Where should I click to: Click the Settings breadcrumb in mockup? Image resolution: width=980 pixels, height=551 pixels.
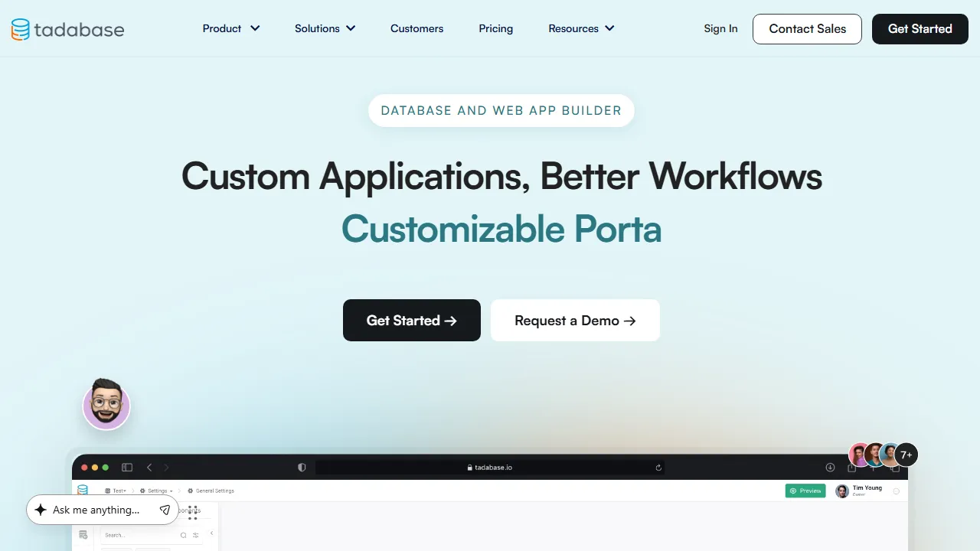156,491
